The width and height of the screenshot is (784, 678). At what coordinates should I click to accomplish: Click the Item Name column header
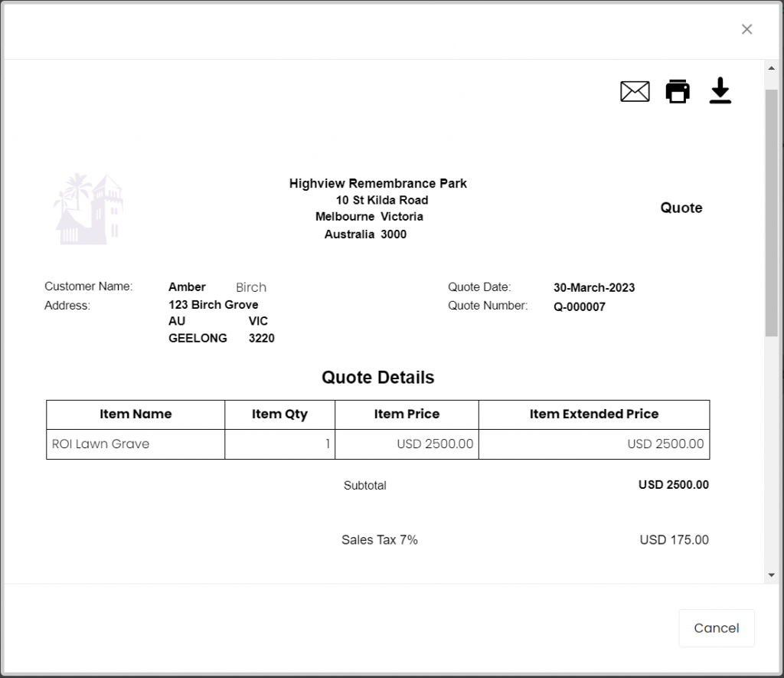(x=136, y=414)
